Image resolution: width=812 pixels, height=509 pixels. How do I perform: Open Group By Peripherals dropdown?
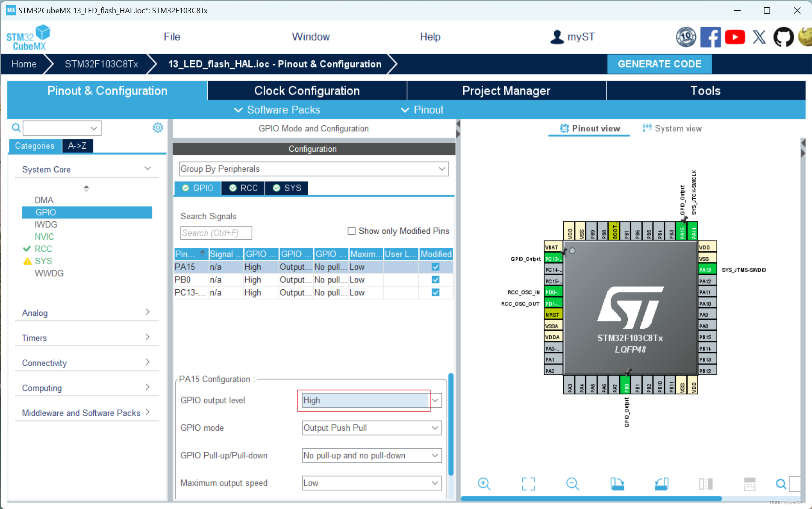pyautogui.click(x=314, y=169)
